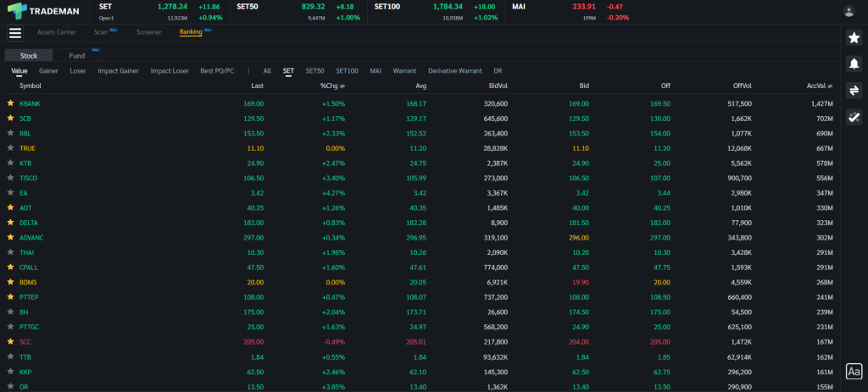Open the Scan tab

point(100,32)
